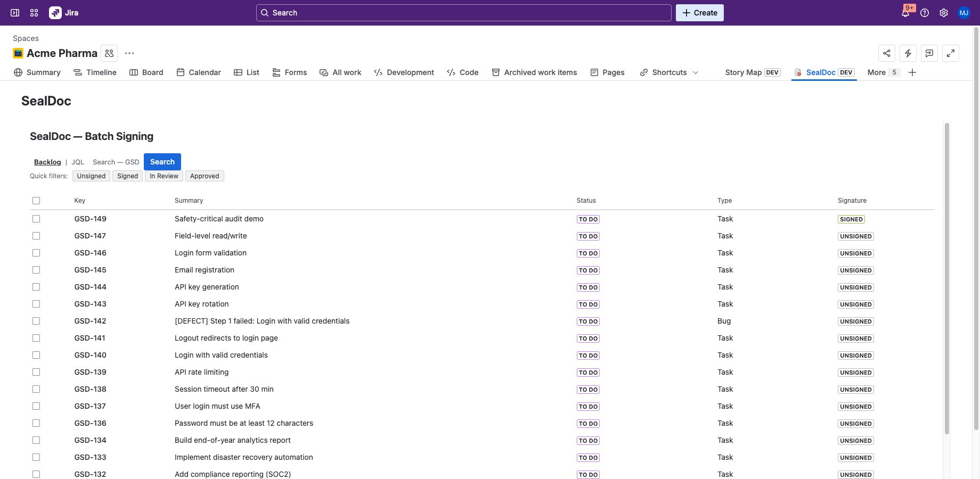This screenshot has height=479, width=980.
Task: Open the lightning automation icon
Action: [x=908, y=53]
